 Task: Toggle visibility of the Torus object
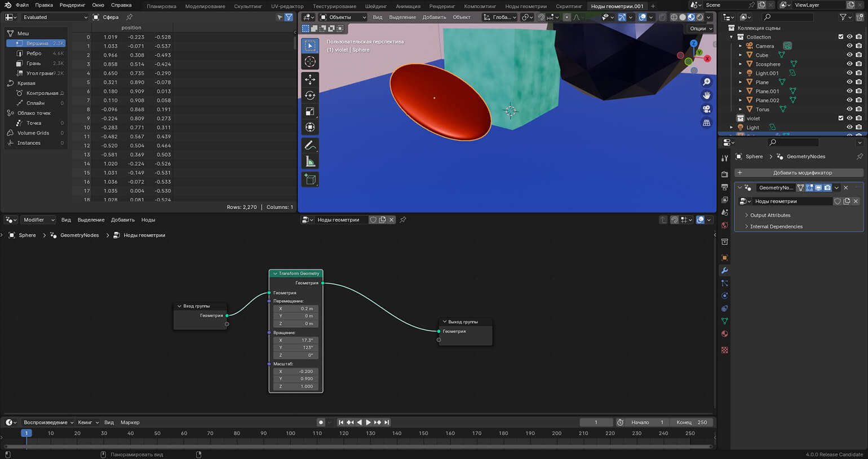tap(849, 109)
